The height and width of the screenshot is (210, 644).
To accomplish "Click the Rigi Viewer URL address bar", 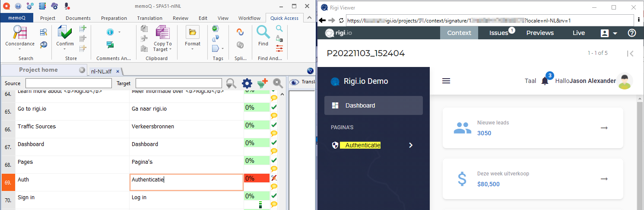I will pos(490,20).
